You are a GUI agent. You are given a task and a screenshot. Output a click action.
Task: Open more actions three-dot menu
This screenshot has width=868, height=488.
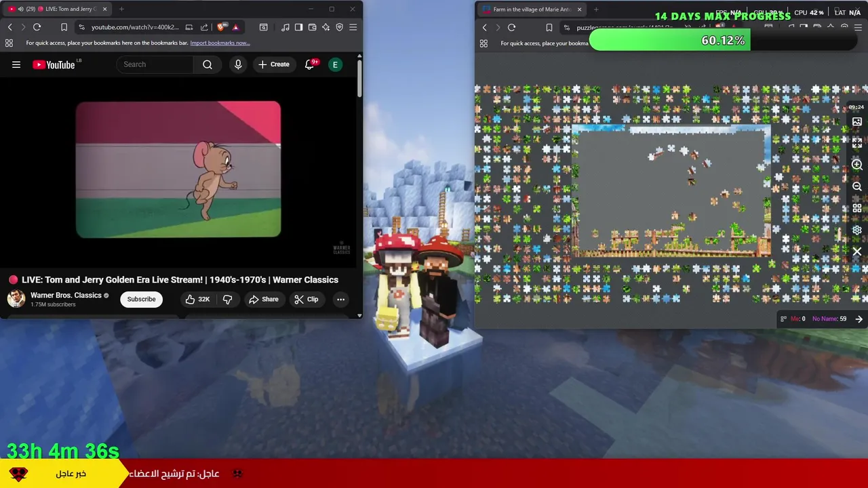tap(340, 299)
